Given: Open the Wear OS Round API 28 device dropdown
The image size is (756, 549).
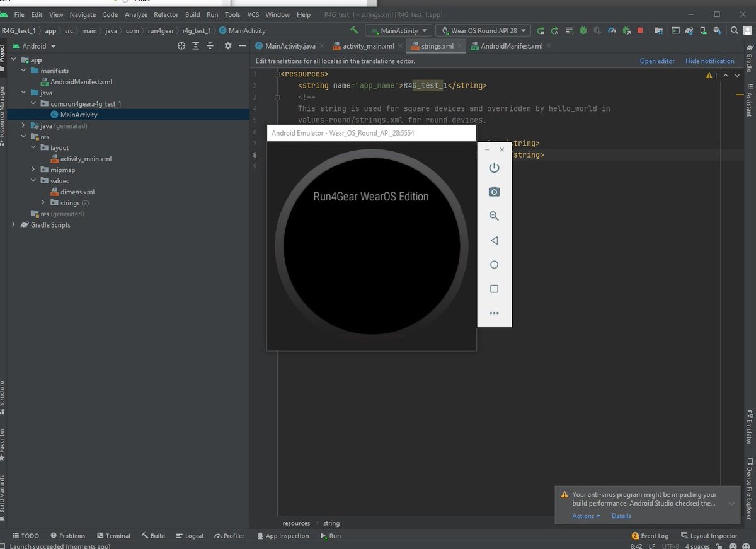Looking at the screenshot, I should coord(483,30).
